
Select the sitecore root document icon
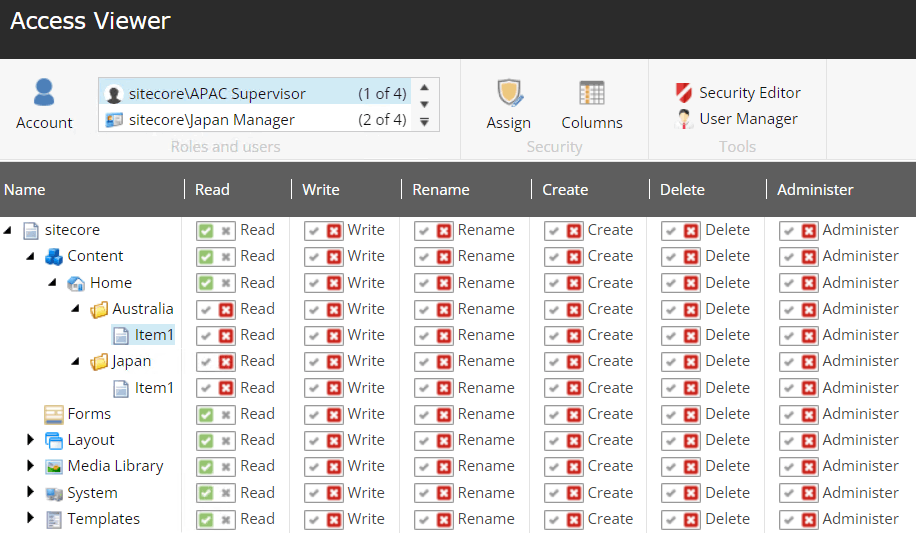(x=30, y=230)
